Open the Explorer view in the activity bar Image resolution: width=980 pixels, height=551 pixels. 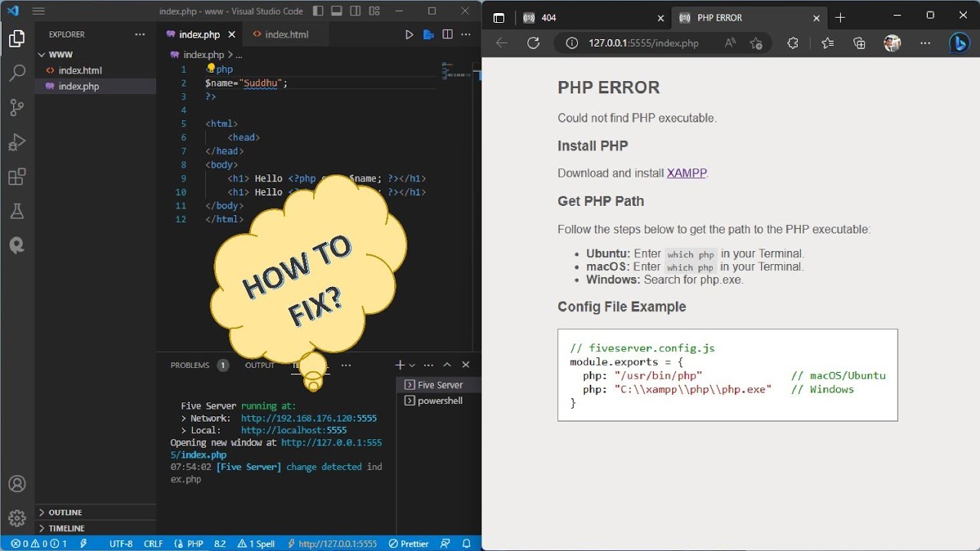17,39
